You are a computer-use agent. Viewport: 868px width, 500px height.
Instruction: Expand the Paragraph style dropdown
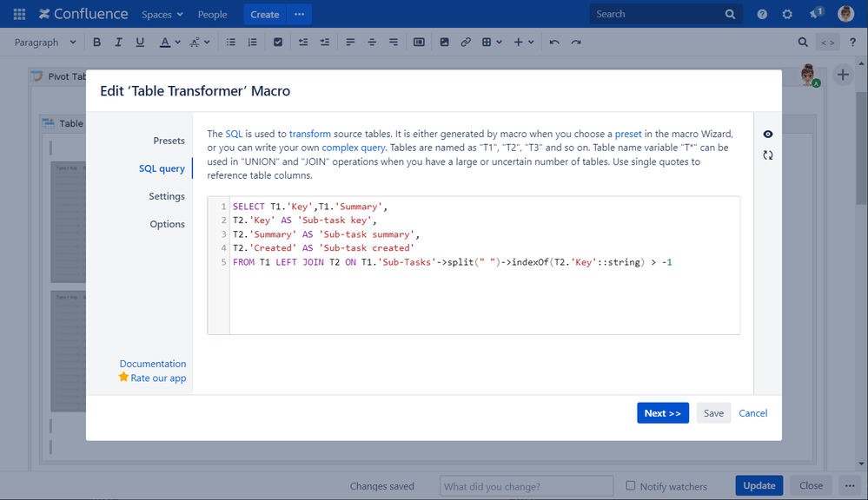[x=45, y=43]
